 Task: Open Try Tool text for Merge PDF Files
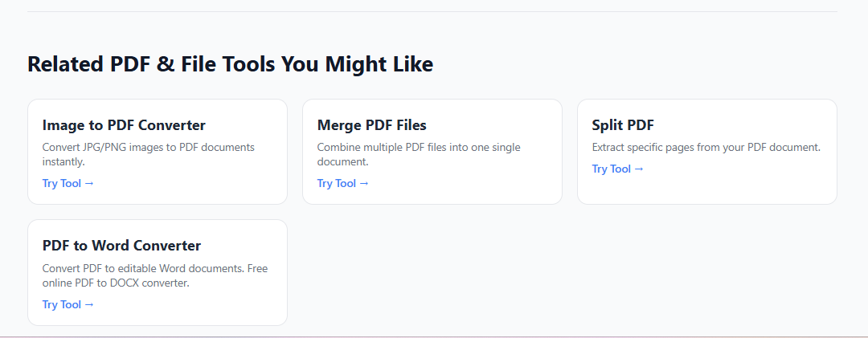[x=337, y=184]
